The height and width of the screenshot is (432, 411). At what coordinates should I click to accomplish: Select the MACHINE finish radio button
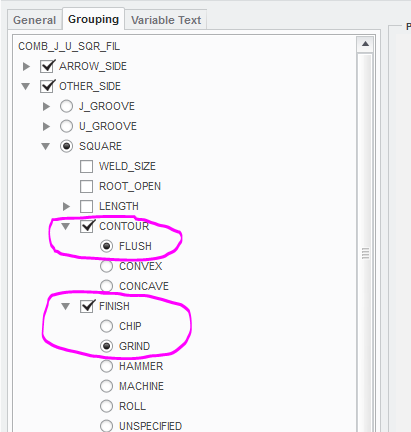tap(106, 386)
